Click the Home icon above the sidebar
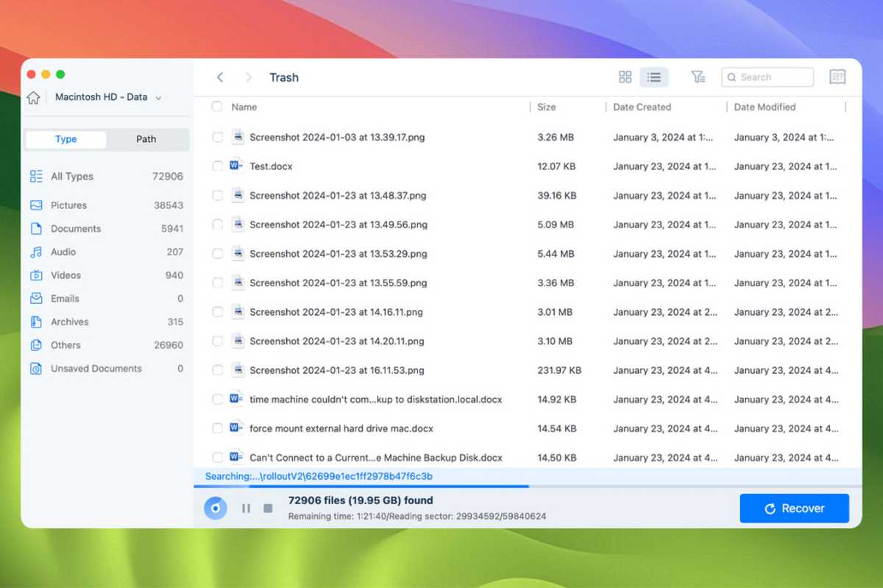Screen dimensions: 883x588 pyautogui.click(x=34, y=96)
